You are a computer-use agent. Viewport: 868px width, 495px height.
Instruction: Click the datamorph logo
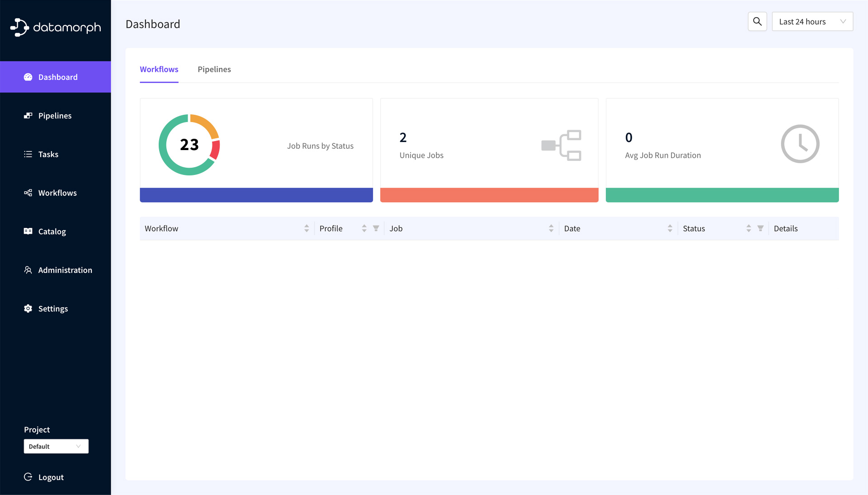coord(56,28)
